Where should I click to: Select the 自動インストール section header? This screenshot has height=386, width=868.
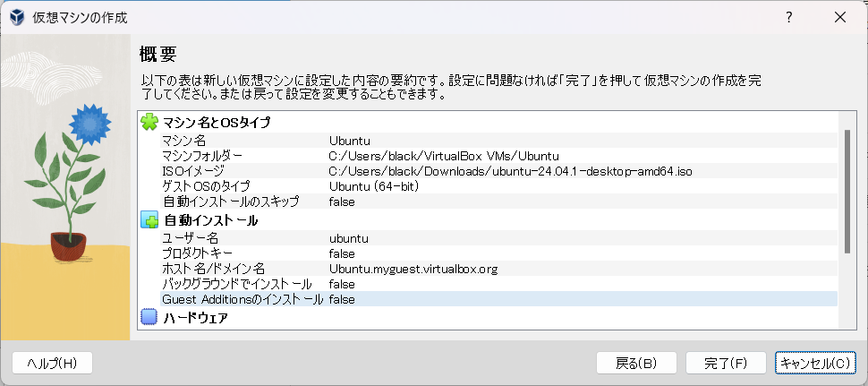211,220
